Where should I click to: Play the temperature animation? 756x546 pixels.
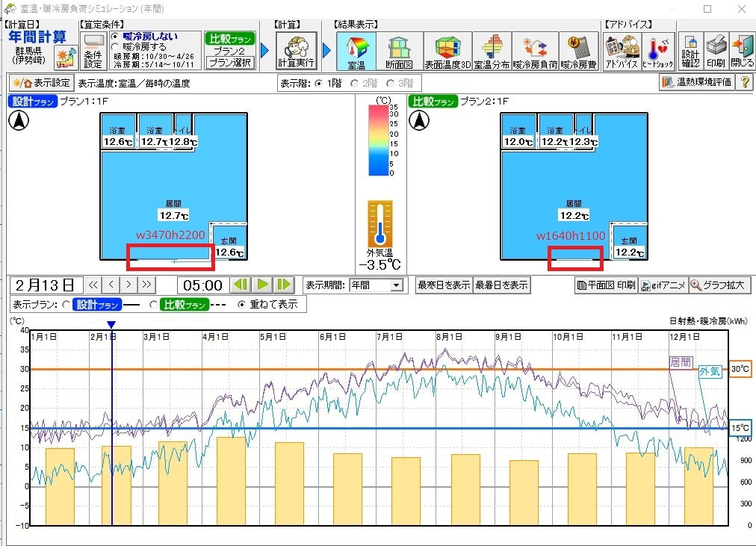[263, 285]
